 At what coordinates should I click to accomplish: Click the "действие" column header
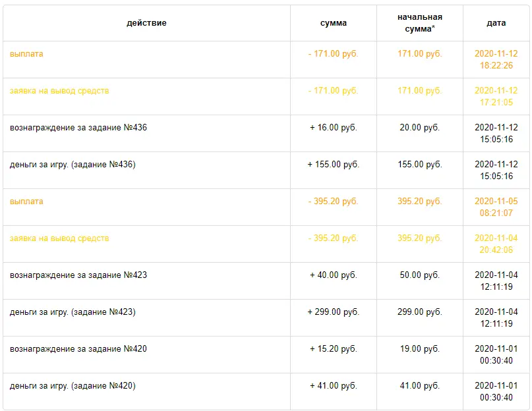pyautogui.click(x=146, y=23)
